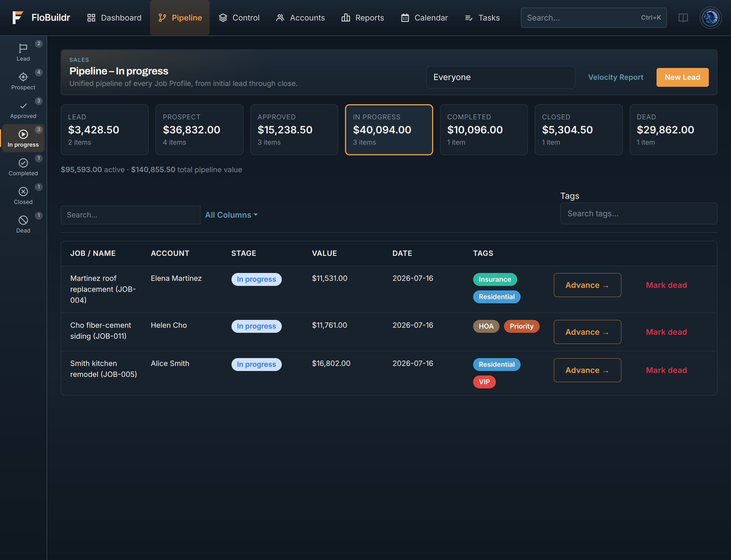Click the table Search input
This screenshot has height=560, width=731.
click(x=130, y=215)
